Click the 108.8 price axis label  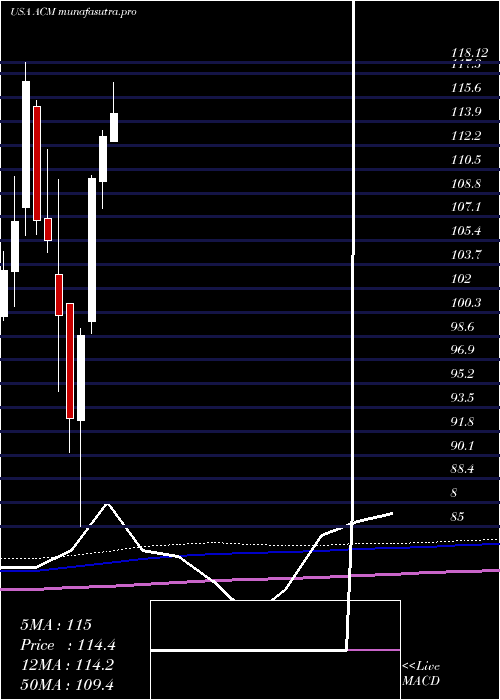(x=466, y=183)
